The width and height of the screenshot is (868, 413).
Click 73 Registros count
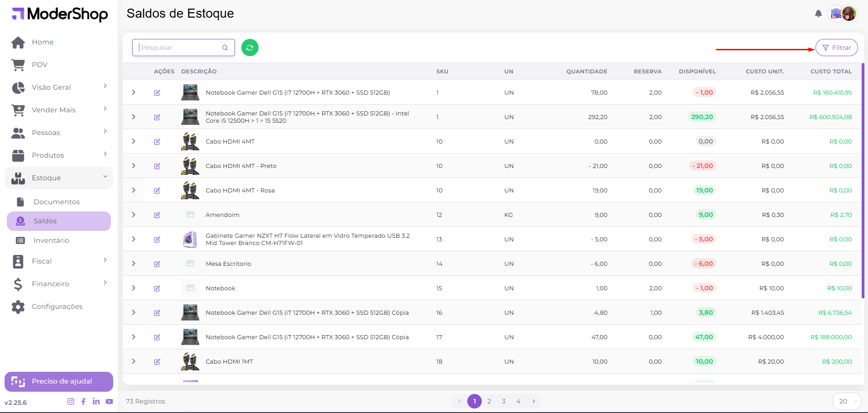point(145,401)
